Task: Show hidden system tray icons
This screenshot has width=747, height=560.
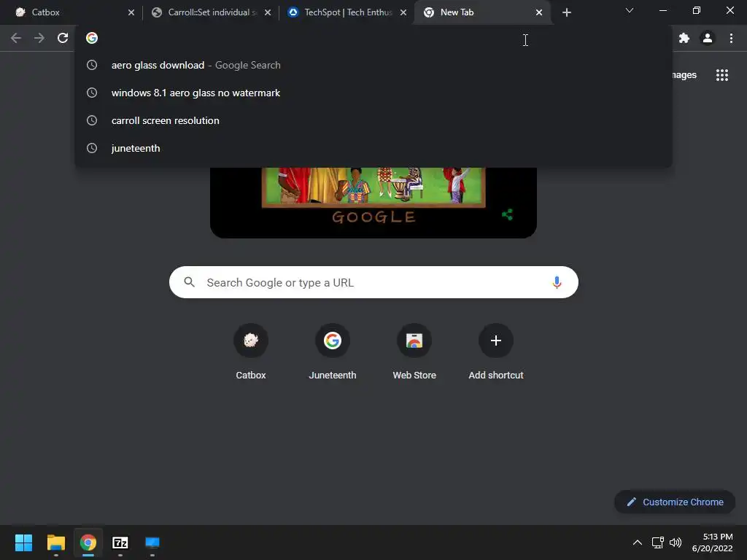Action: (638, 542)
